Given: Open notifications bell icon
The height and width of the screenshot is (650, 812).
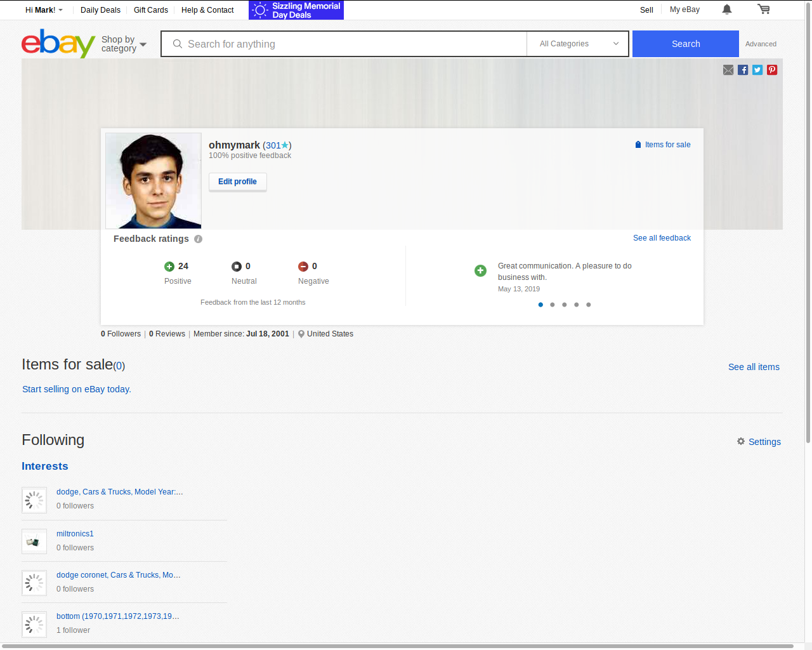Looking at the screenshot, I should click(x=727, y=10).
